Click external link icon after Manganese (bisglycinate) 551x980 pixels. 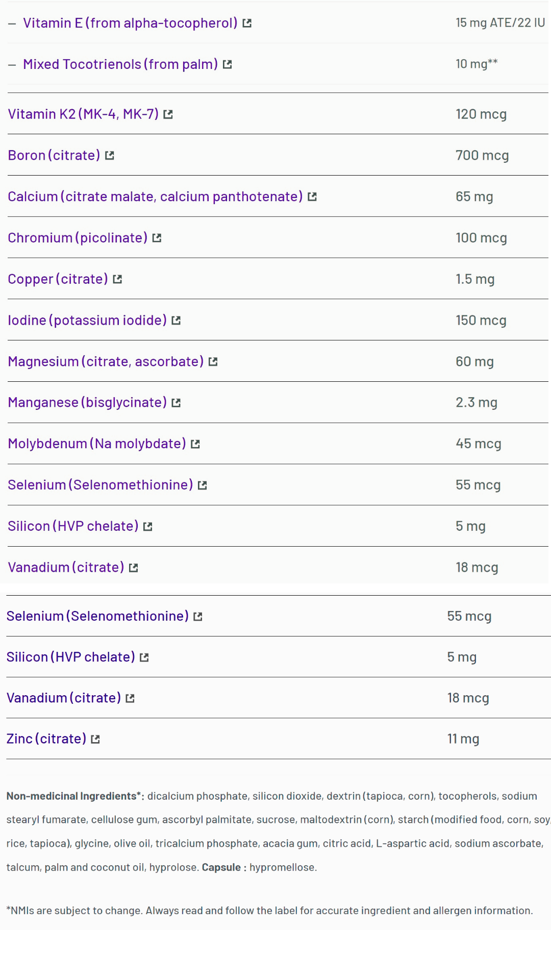pyautogui.click(x=176, y=403)
